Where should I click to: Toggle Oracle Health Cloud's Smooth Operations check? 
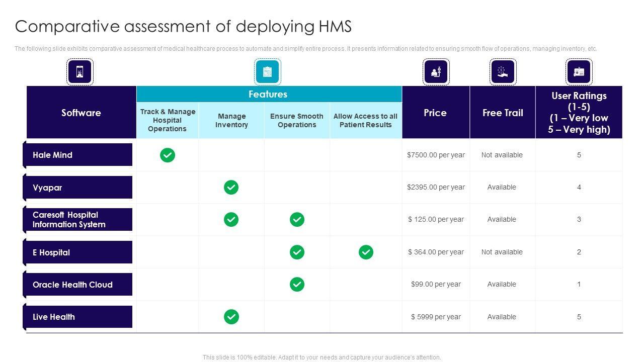click(297, 285)
